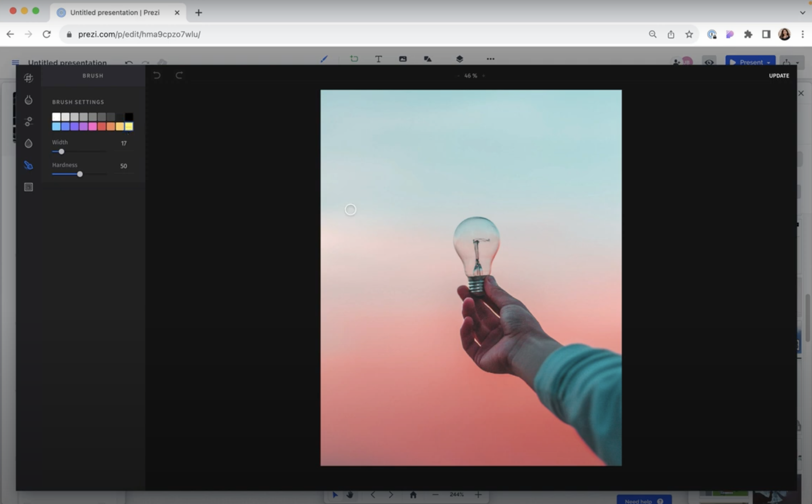Viewport: 812px width, 504px height.
Task: Redo the brush action in editor
Action: 179,76
